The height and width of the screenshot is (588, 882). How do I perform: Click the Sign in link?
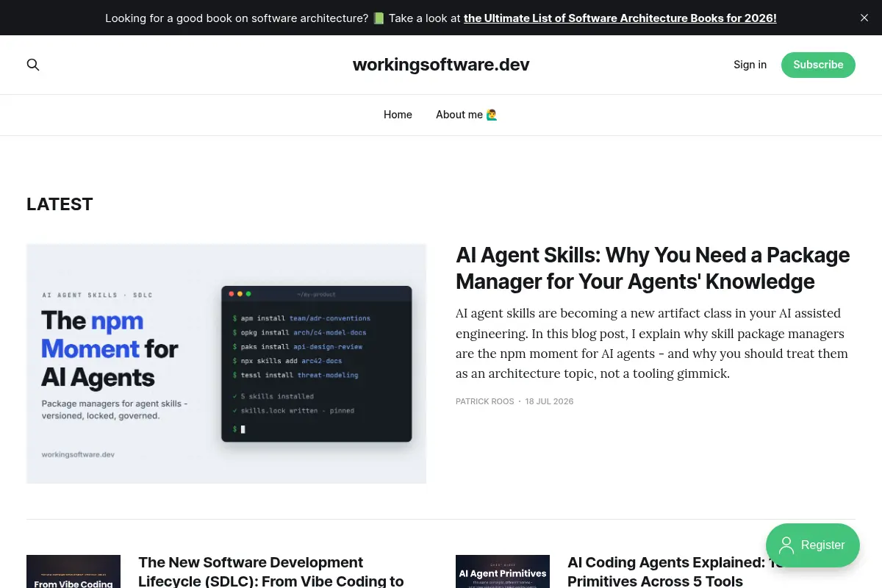(x=750, y=65)
